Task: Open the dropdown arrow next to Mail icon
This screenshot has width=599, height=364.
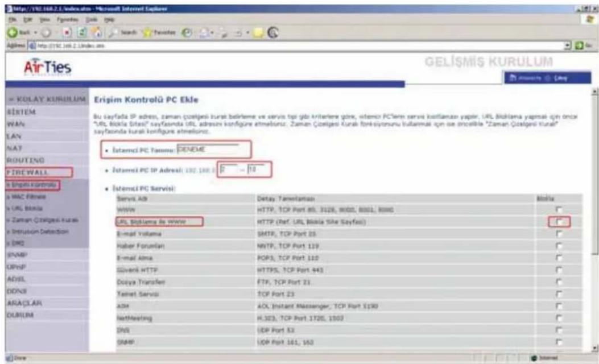Action: tap(212, 33)
